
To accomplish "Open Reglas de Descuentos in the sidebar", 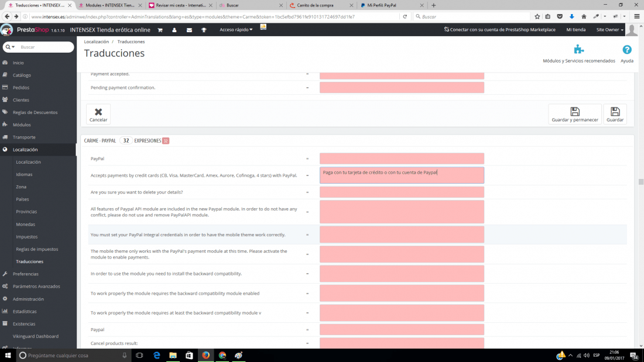I will (35, 112).
